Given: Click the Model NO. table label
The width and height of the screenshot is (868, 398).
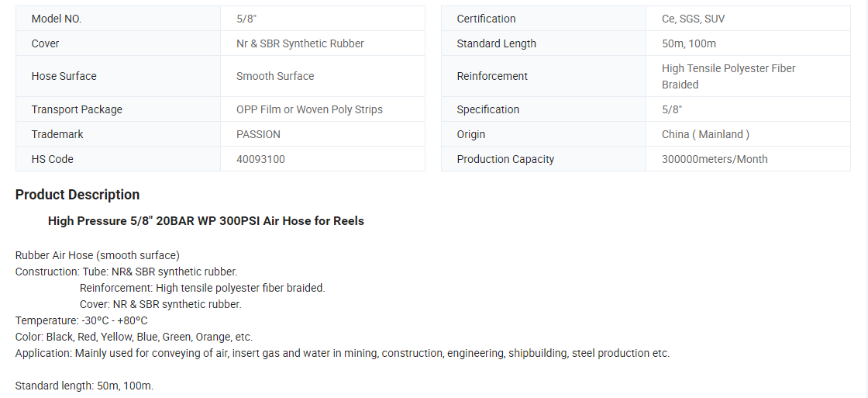Looking at the screenshot, I should pyautogui.click(x=57, y=19).
